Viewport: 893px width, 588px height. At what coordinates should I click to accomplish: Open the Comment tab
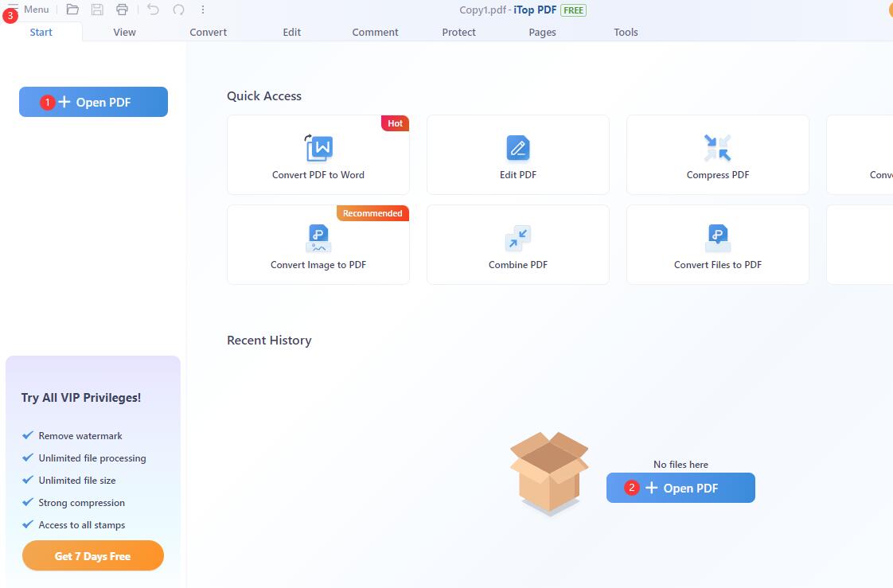pyautogui.click(x=376, y=33)
